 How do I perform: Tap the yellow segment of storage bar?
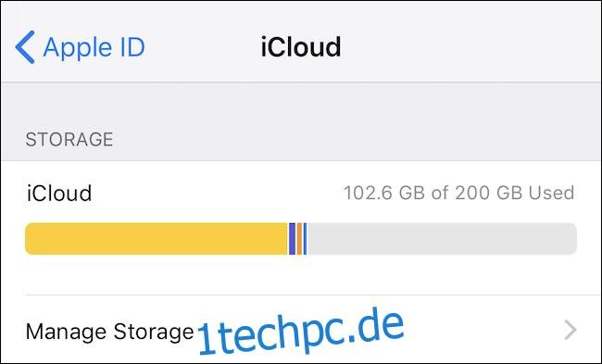coord(157,239)
